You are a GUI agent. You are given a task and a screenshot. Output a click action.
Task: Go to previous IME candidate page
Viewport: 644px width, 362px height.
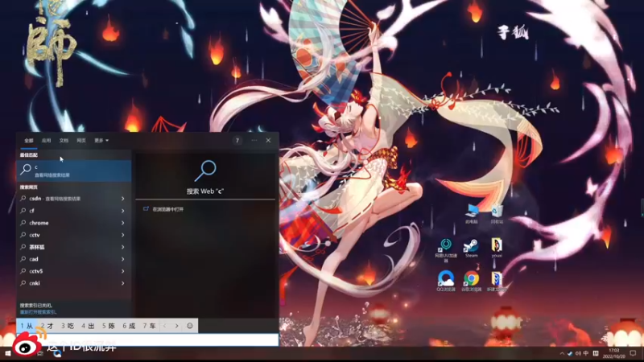[165, 326]
